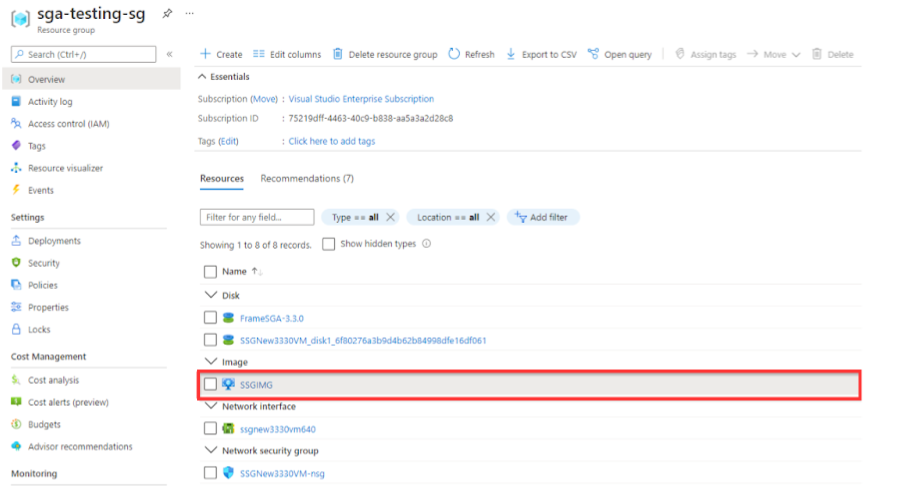Pin the sga-testing-sg resource group
Screen dimensions: 912x499
(x=166, y=14)
